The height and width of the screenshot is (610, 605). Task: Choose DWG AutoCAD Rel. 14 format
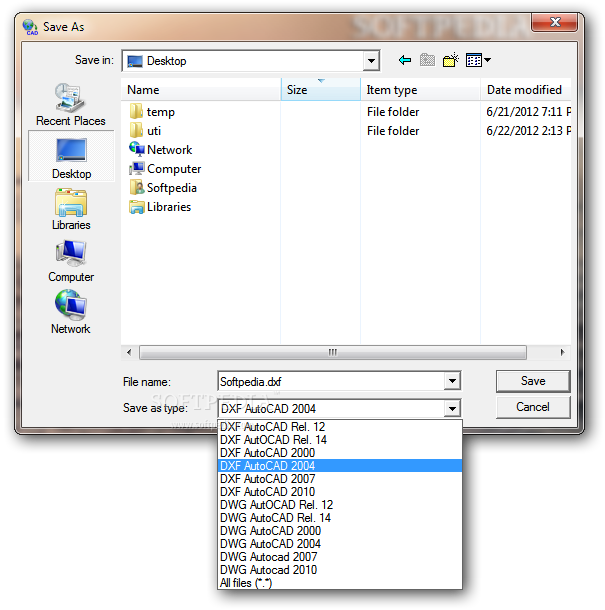coord(340,518)
